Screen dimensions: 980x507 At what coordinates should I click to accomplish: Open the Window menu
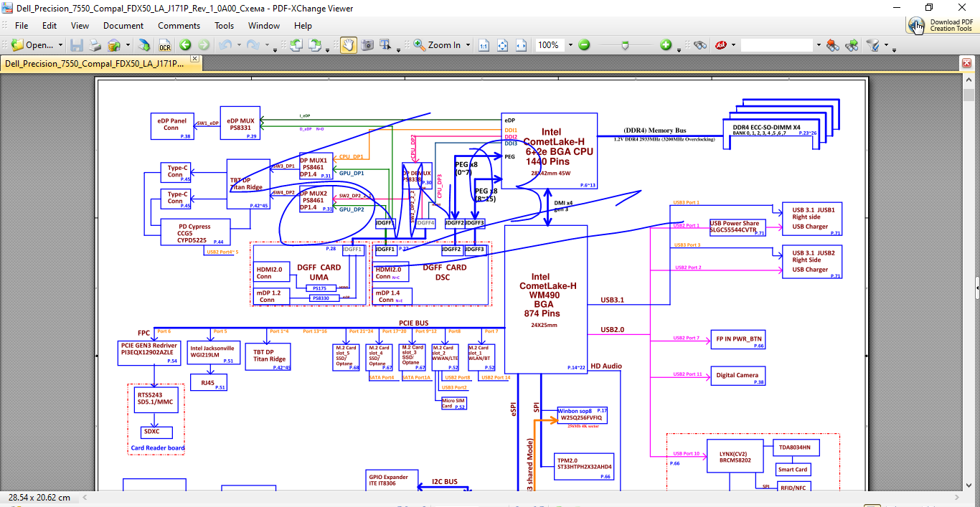[x=264, y=25]
